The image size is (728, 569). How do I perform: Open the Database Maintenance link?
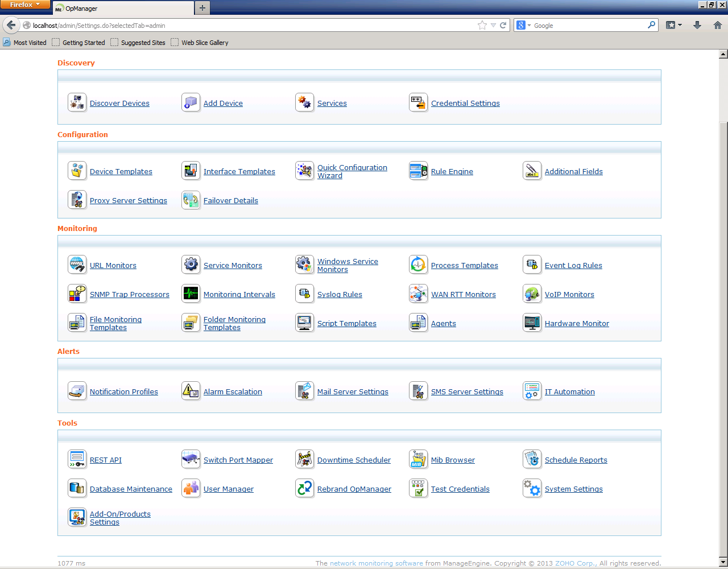click(x=131, y=489)
